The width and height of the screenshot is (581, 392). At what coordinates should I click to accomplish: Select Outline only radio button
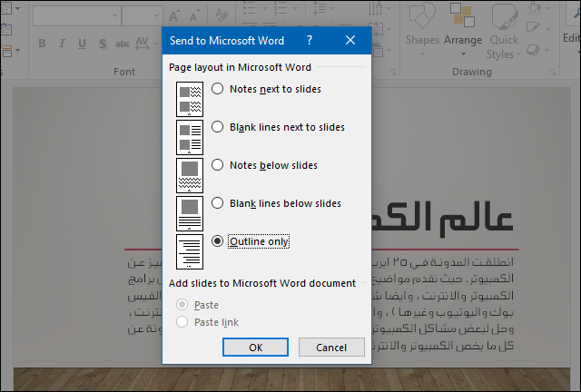pyautogui.click(x=218, y=241)
